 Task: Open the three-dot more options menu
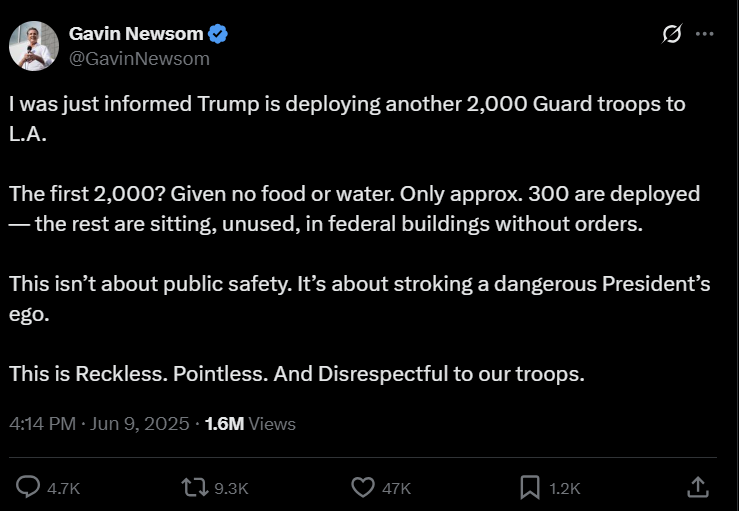tap(705, 34)
